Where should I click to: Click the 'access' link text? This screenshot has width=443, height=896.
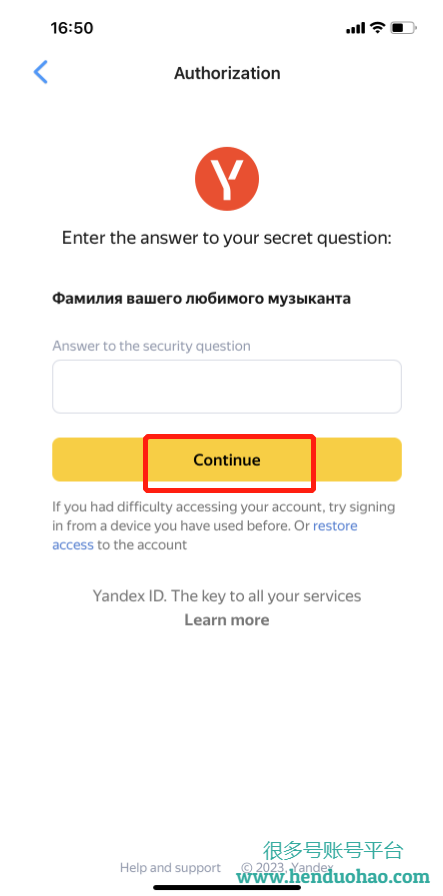[73, 545]
